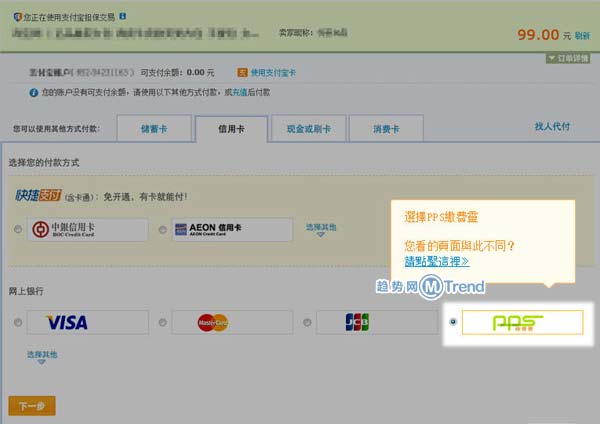Select the radio button for PPS
The image size is (600, 424).
tap(454, 322)
